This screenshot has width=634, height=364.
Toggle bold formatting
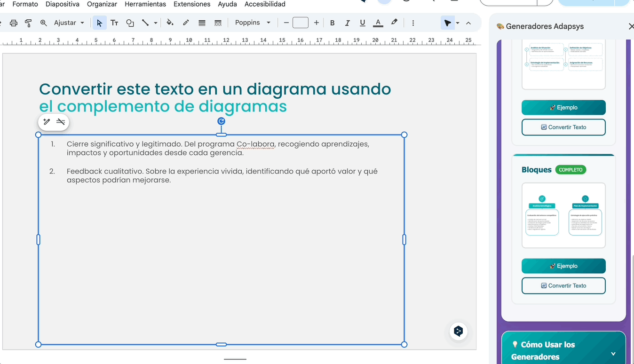333,23
